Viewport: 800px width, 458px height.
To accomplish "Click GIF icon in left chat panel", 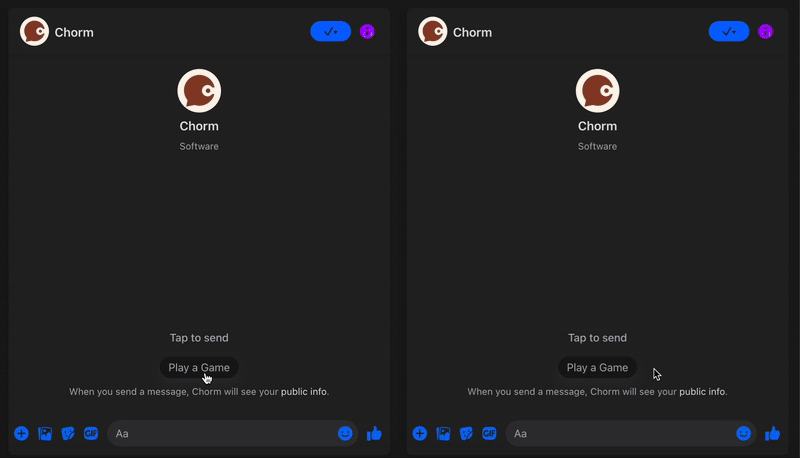I will pos(91,434).
